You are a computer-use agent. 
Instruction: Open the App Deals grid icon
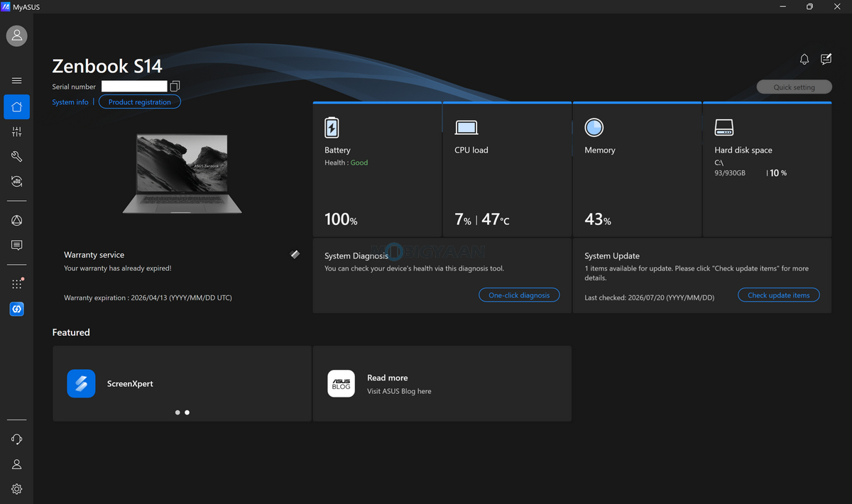click(17, 284)
